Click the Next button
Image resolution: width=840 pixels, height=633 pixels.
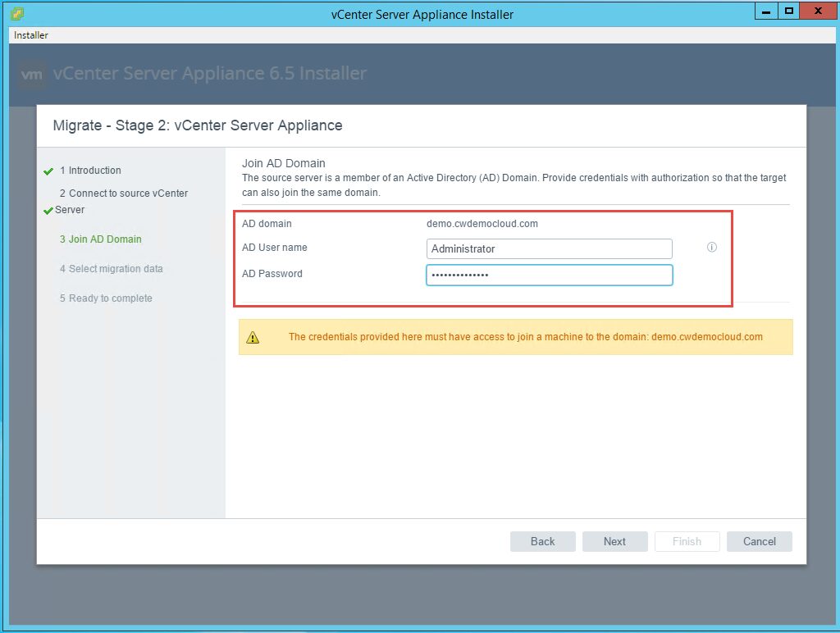pos(614,541)
